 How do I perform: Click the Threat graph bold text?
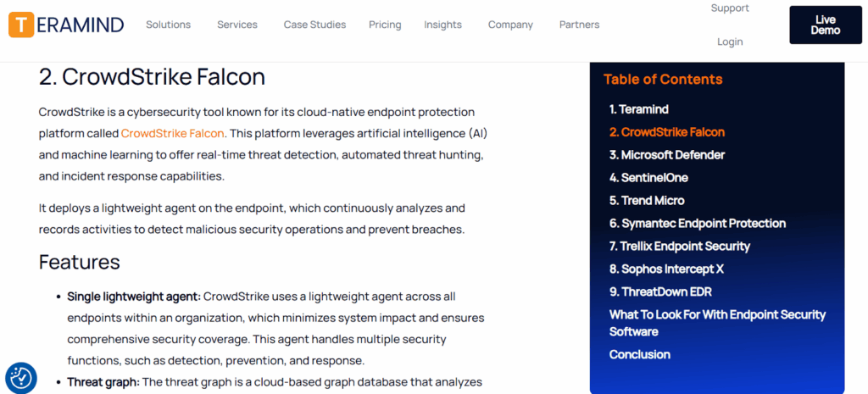tap(103, 382)
